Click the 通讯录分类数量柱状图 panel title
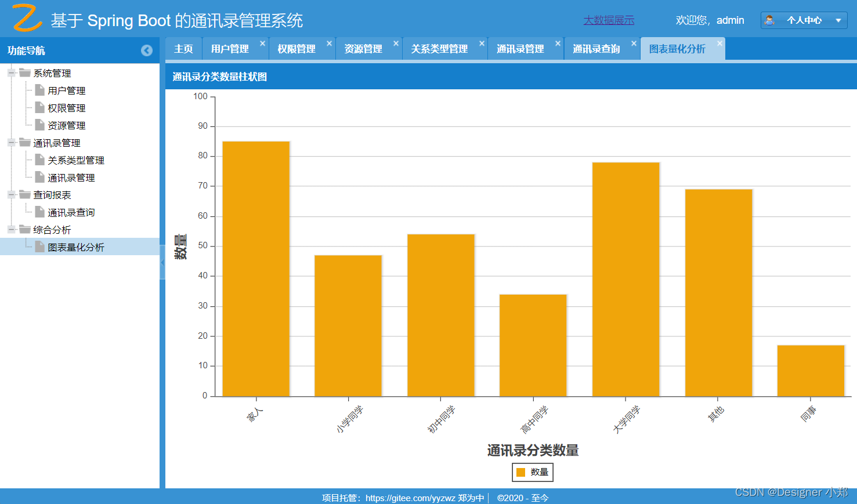Screen dimensions: 857x504 tap(219, 77)
